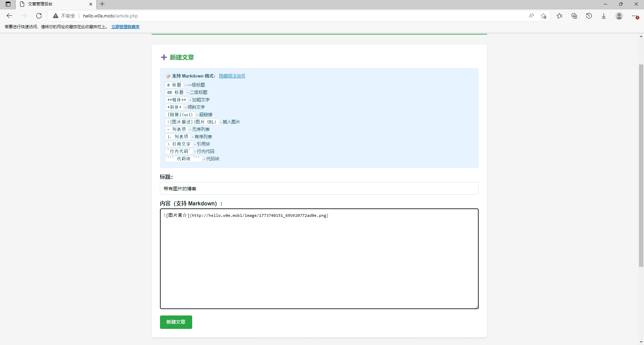Click the 不安全 security warning icon
The image size is (644, 345).
pyautogui.click(x=56, y=16)
